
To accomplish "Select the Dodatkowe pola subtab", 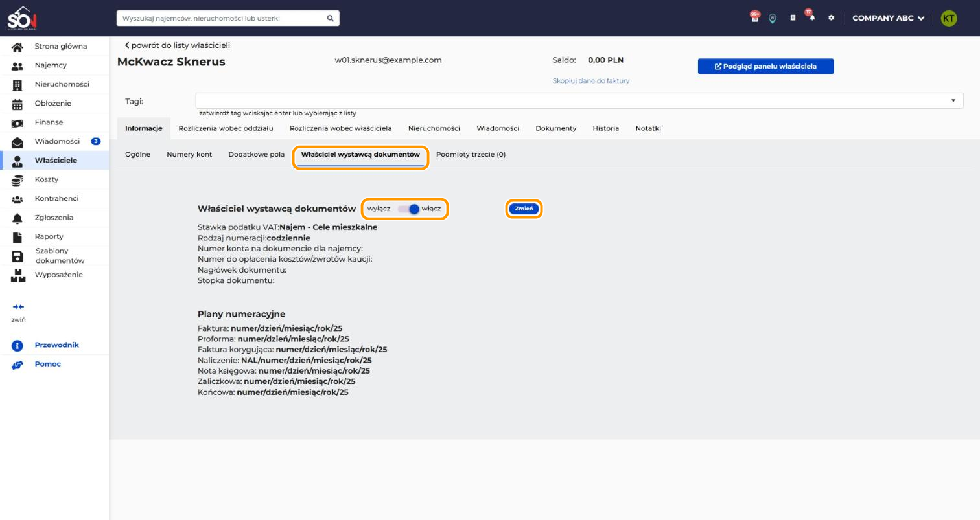I will pyautogui.click(x=256, y=155).
